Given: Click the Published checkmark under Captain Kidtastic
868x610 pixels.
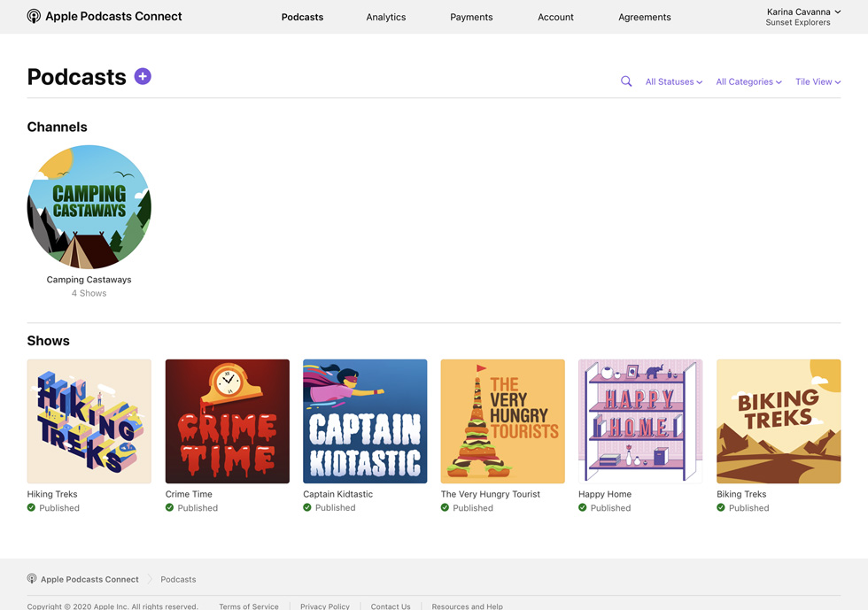Looking at the screenshot, I should click(x=308, y=507).
